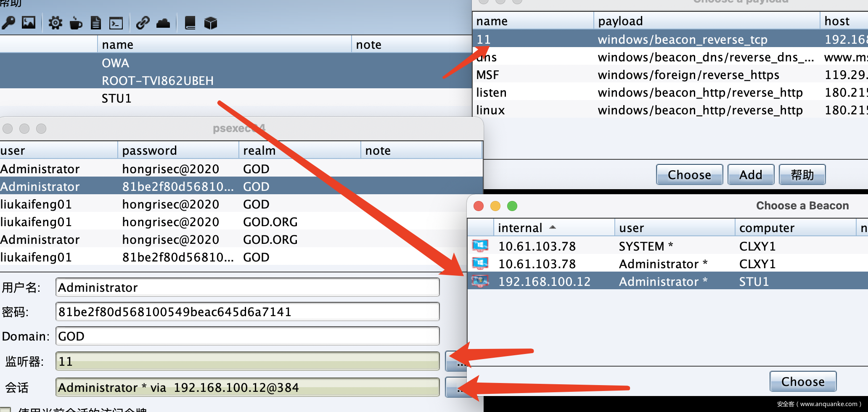This screenshot has height=412, width=868.
Task: Click the cube icon in the toolbar
Action: (210, 23)
